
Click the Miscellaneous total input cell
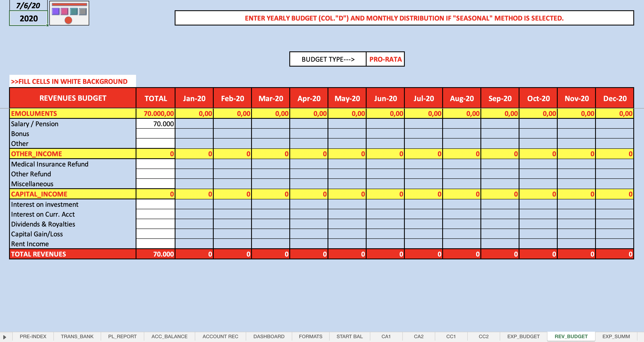point(156,184)
